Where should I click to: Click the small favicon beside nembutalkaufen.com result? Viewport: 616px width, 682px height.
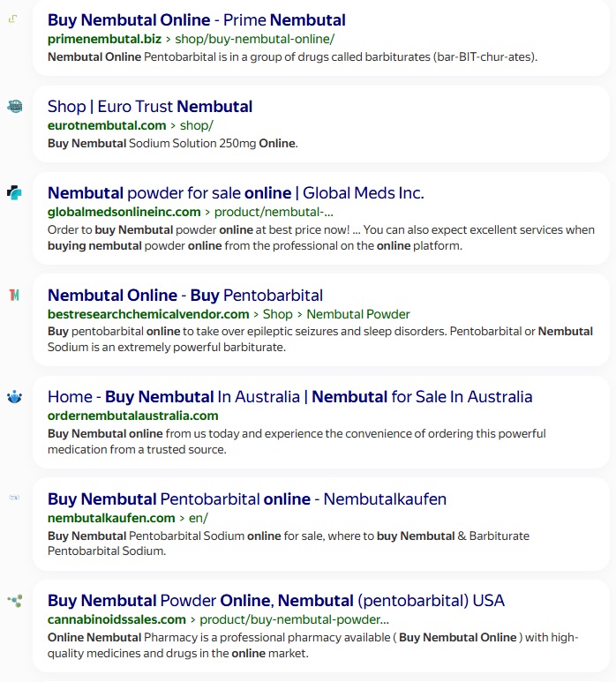click(x=14, y=497)
